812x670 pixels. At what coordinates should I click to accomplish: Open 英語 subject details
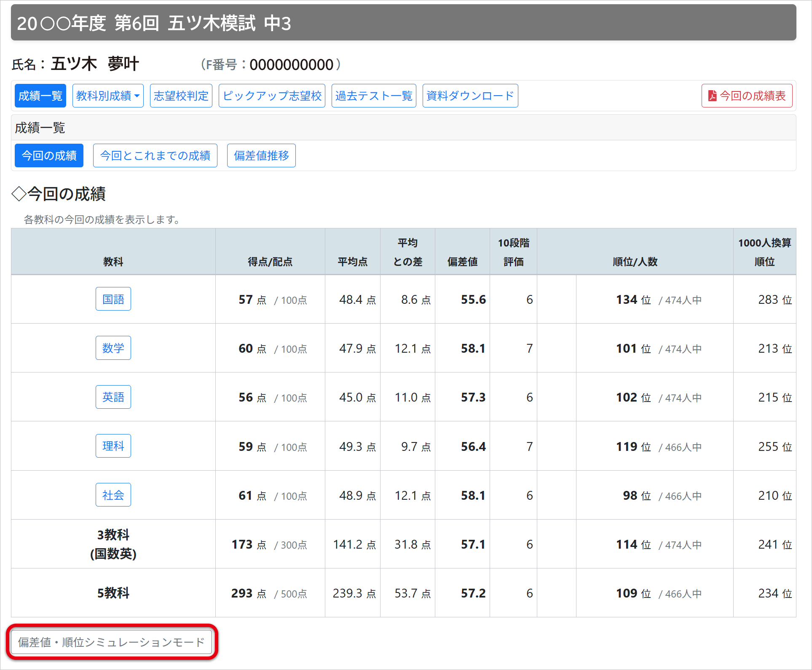[x=113, y=397]
